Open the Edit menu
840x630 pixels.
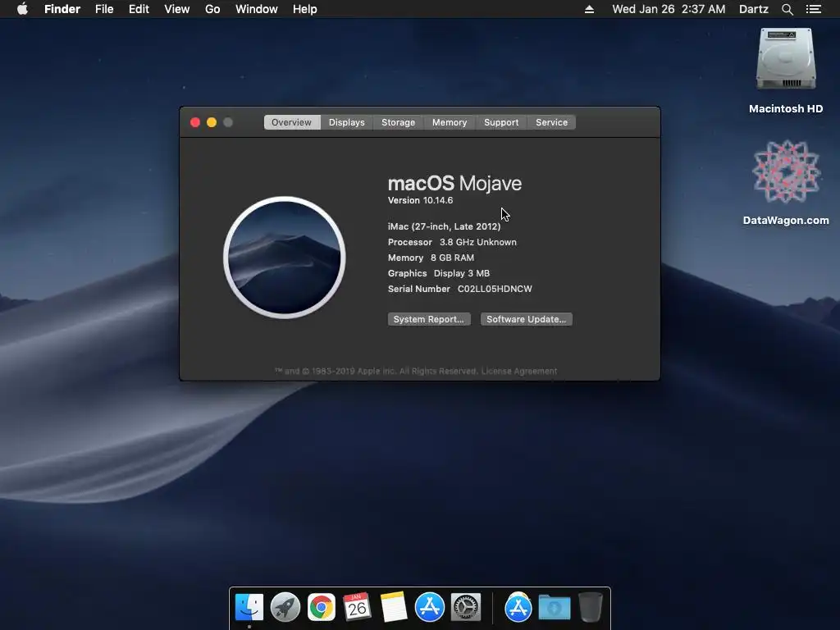coord(139,9)
